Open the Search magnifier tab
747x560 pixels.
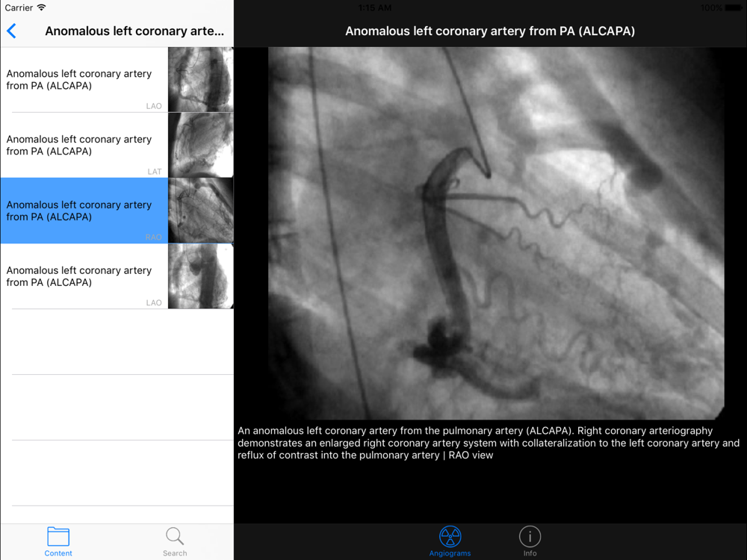175,541
